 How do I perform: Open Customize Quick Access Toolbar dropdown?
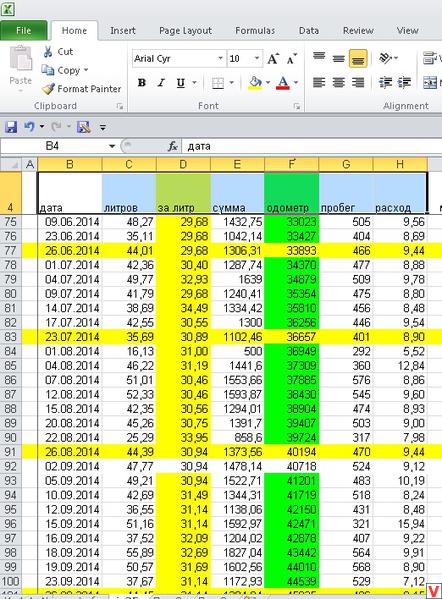[103, 127]
